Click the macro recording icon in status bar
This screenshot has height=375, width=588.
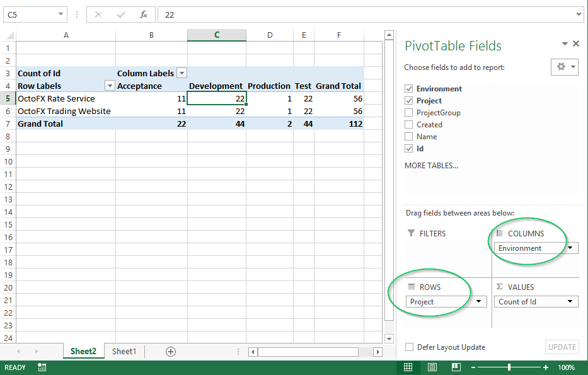click(x=42, y=367)
